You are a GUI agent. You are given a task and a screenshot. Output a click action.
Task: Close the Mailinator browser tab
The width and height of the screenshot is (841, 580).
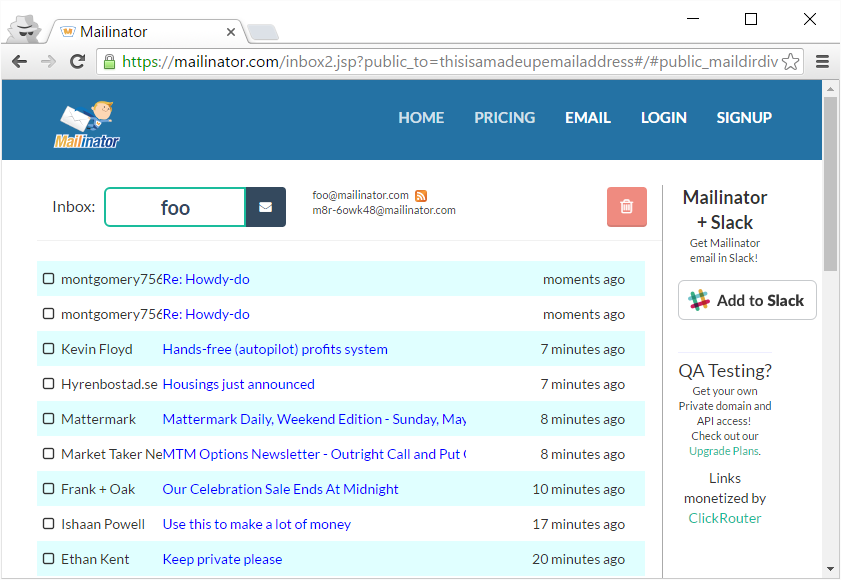point(231,32)
